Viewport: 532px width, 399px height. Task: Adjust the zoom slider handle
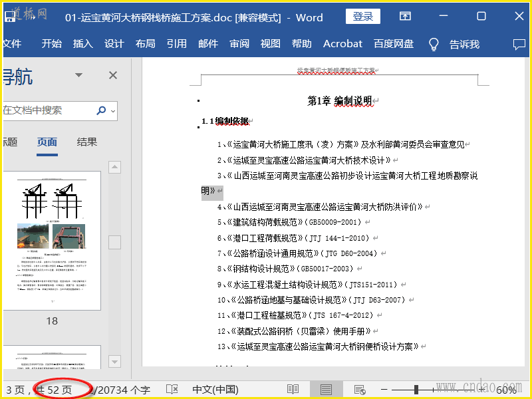(416, 390)
